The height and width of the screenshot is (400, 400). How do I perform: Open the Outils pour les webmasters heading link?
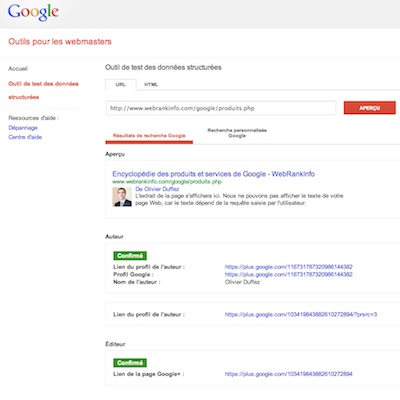(60, 42)
